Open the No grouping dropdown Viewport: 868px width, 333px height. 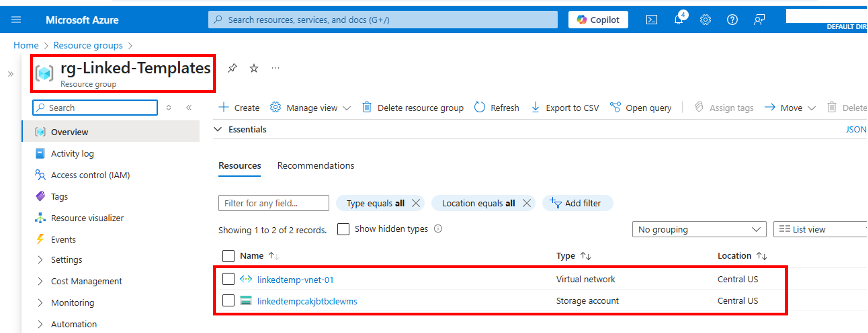pos(699,229)
